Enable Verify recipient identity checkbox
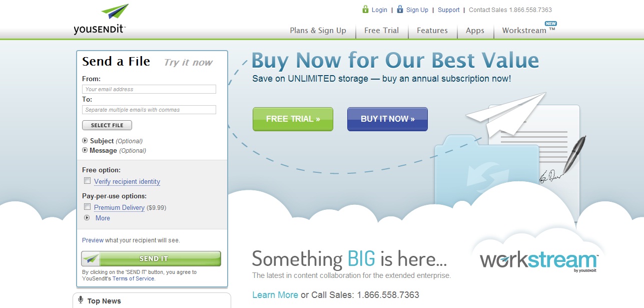The image size is (644, 308). pos(87,181)
